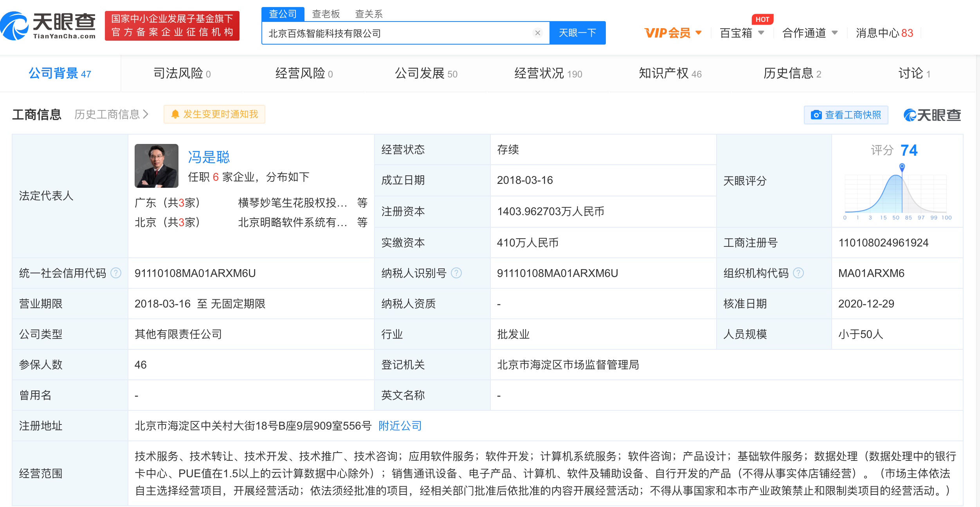
Task: Click the 核准日期 value 2020-12-29
Action: tap(866, 304)
